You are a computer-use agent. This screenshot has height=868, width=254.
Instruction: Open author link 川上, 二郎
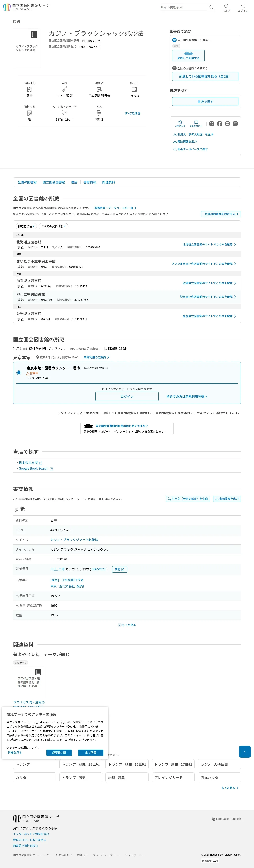[57, 569]
